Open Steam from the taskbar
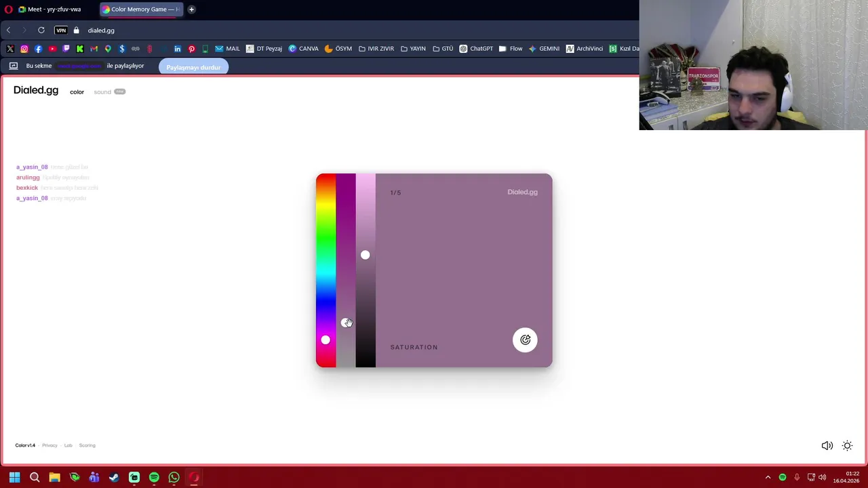 click(114, 478)
